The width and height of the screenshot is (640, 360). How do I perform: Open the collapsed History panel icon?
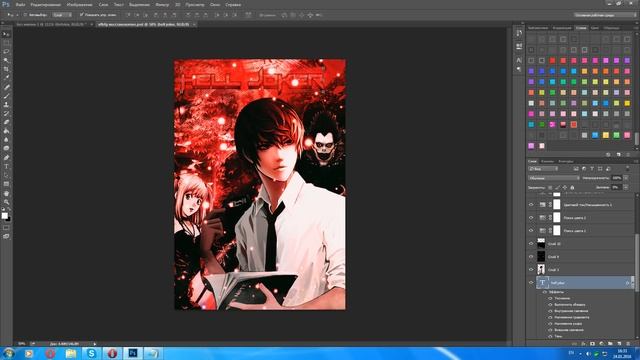(519, 33)
